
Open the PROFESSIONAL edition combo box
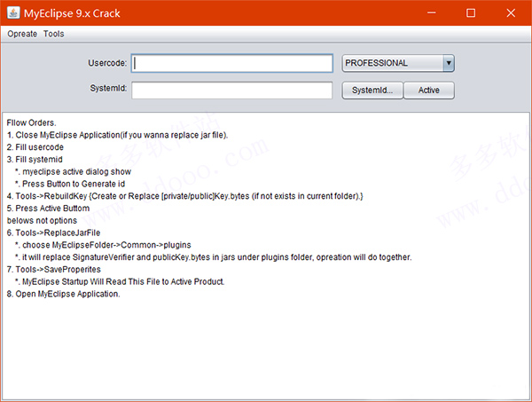(x=398, y=63)
